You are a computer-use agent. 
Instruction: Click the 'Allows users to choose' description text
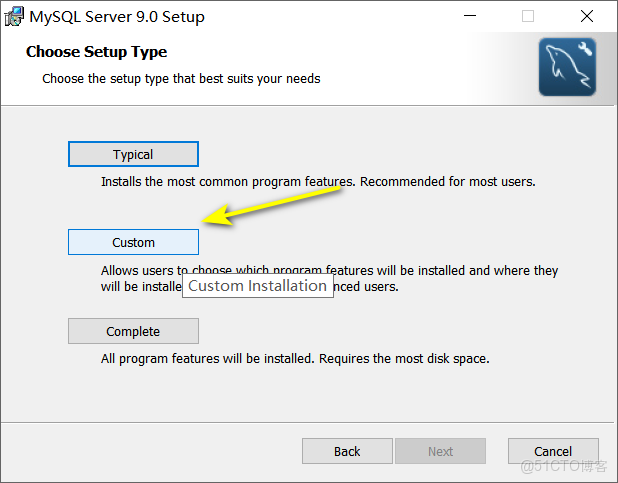point(329,278)
